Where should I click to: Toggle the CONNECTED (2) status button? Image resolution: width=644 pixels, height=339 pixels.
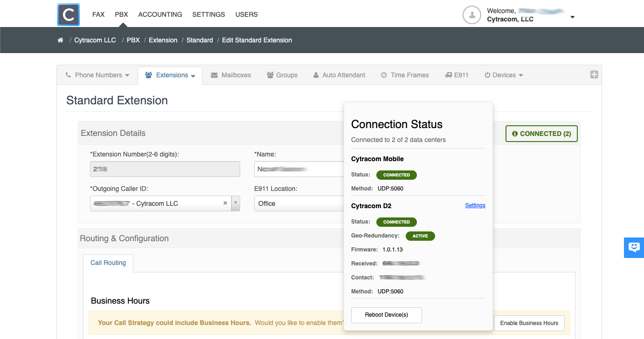(541, 134)
